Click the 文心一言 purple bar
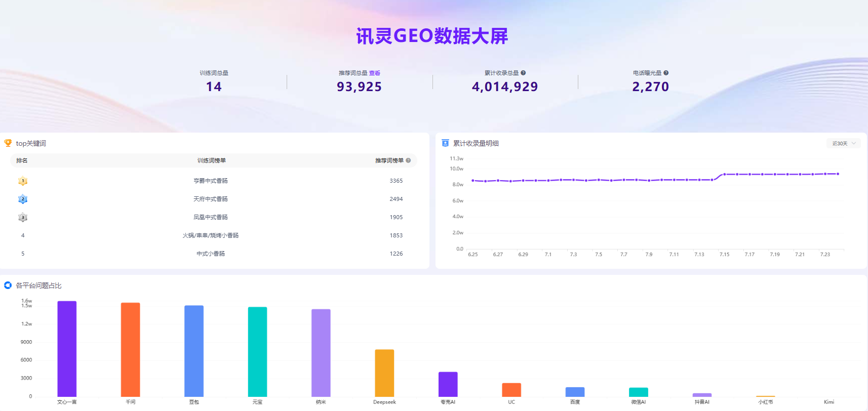The height and width of the screenshot is (411, 868). pyautogui.click(x=67, y=349)
